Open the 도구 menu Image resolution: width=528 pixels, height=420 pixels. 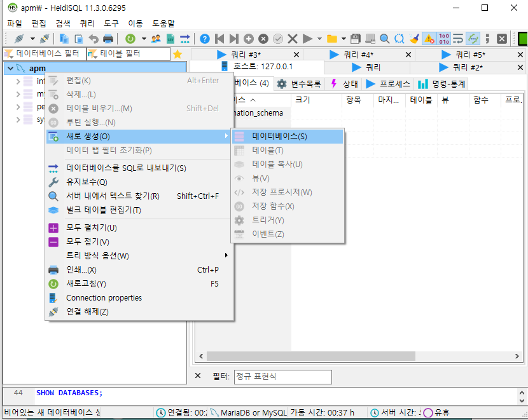coord(111,24)
